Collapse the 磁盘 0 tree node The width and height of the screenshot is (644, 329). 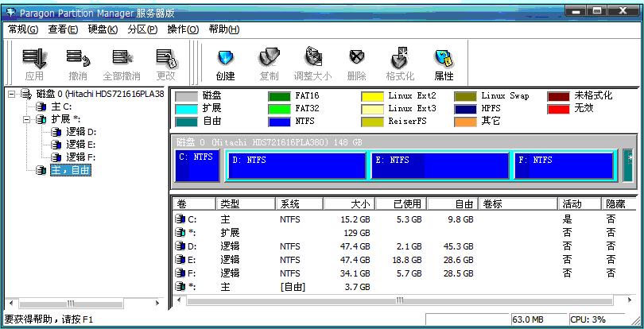tap(11, 95)
